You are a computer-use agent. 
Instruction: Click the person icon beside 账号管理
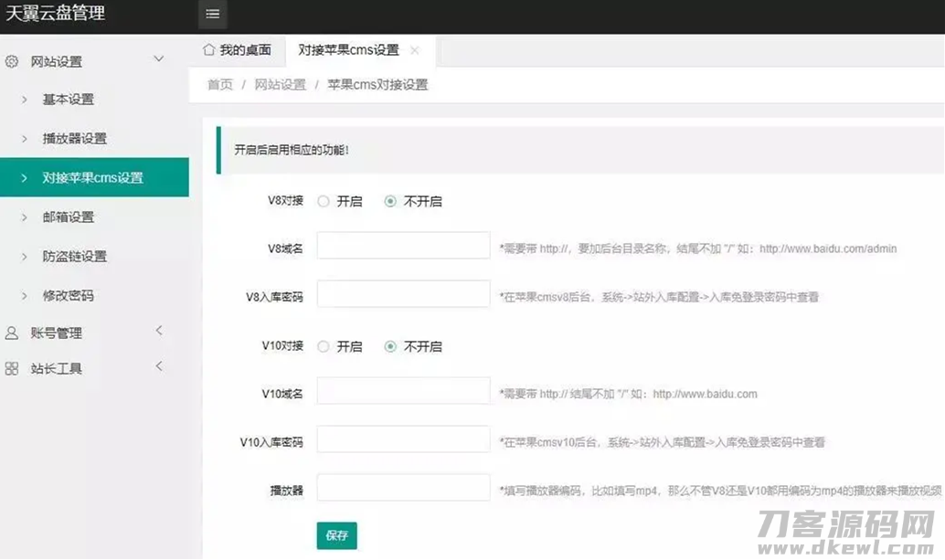pyautogui.click(x=11, y=333)
